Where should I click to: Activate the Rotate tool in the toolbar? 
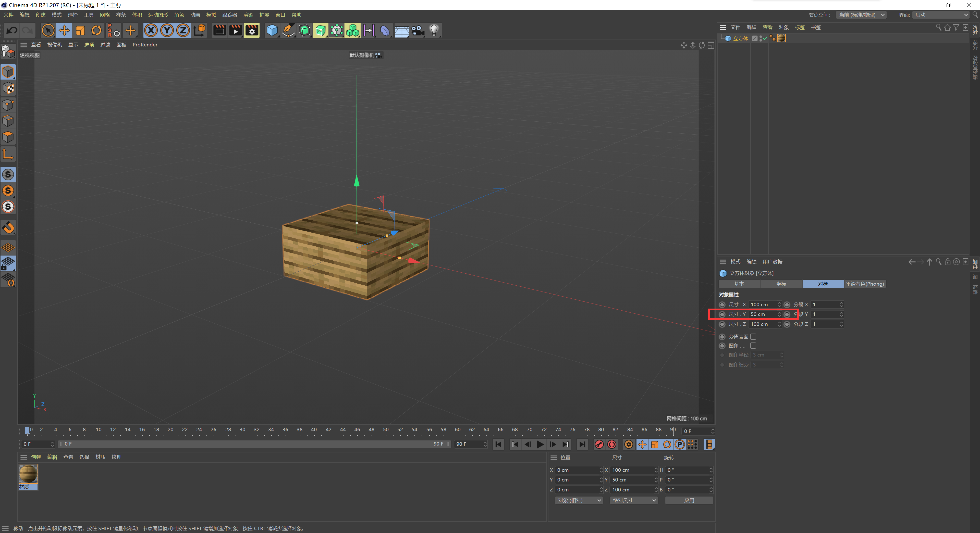(x=97, y=30)
